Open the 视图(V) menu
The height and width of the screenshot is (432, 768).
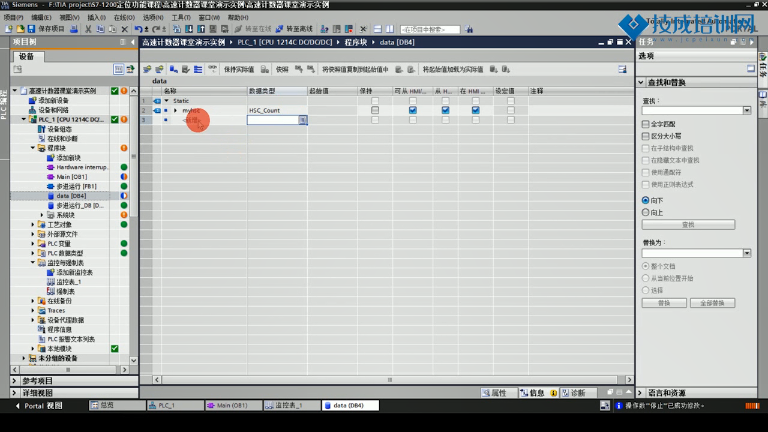point(69,17)
